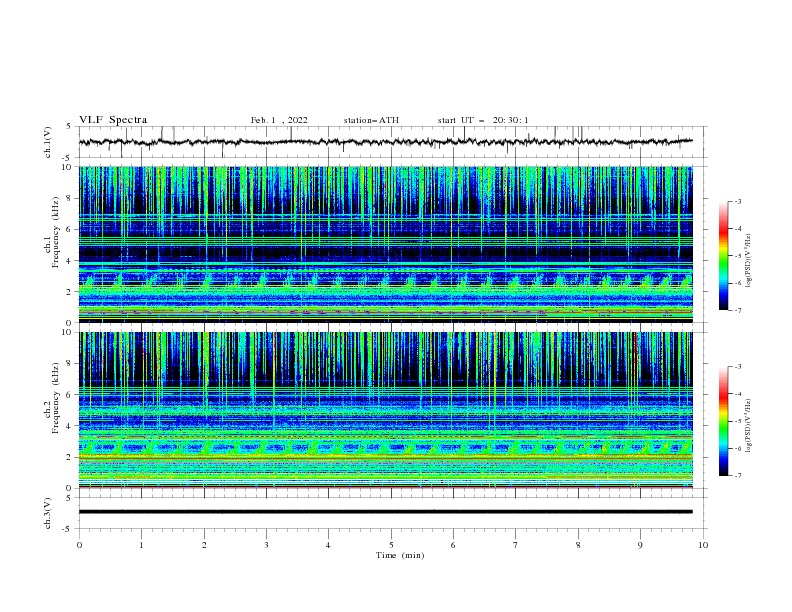Click inside the ch.2 frequency spectrogram
The width and height of the screenshot is (792, 612).
coord(386,410)
